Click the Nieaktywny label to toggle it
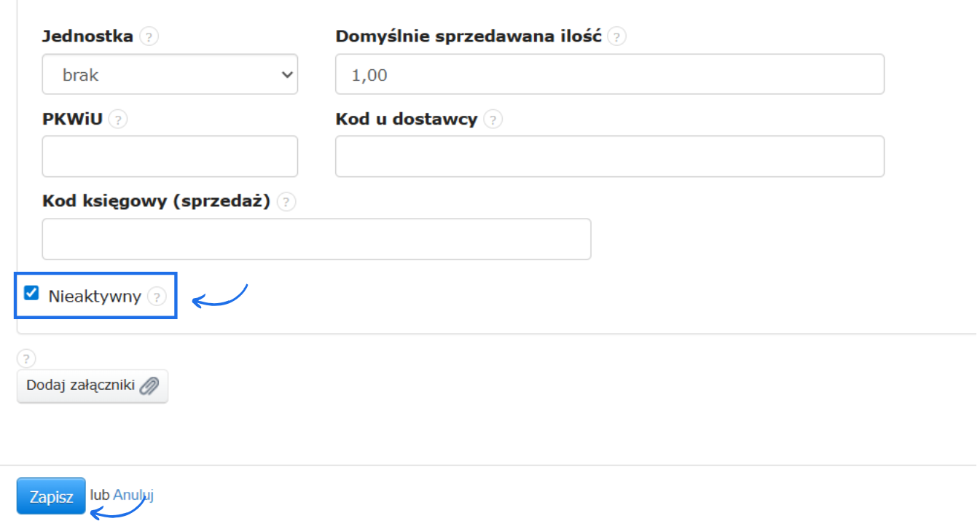The image size is (980, 521). point(93,296)
